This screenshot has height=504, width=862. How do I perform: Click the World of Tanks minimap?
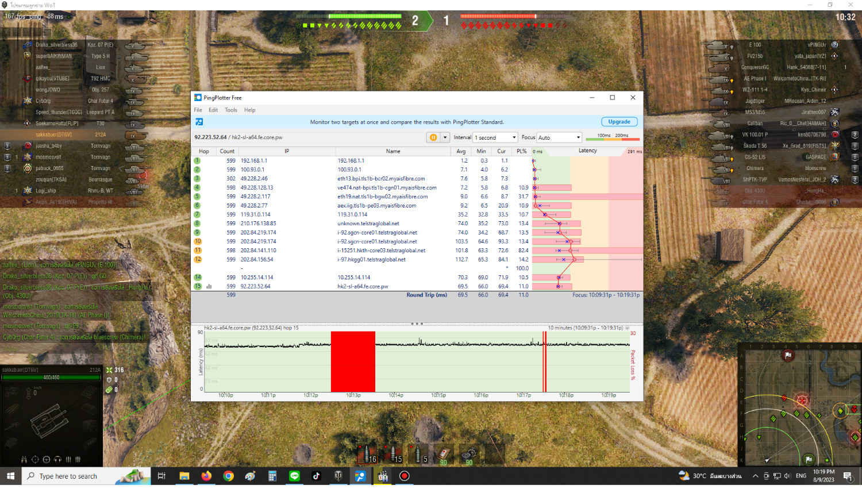[x=800, y=405]
